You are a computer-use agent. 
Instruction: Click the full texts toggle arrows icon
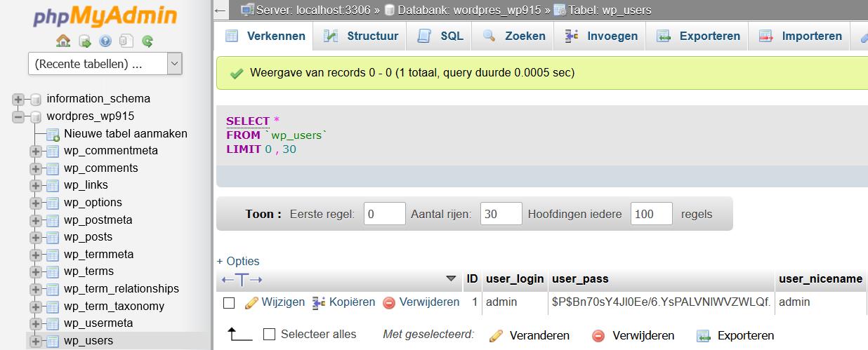[x=242, y=279]
